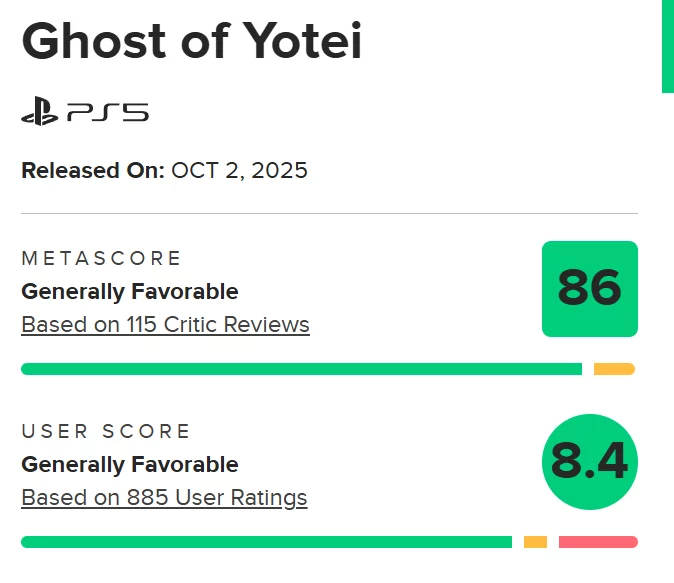This screenshot has width=674, height=583.
Task: Click yellow mixed segment of user bar
Action: point(535,542)
